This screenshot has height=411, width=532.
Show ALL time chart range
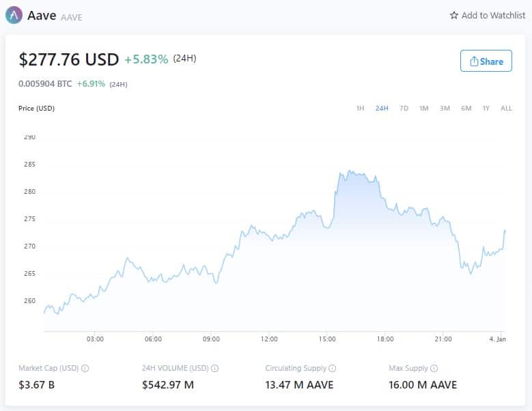click(x=506, y=108)
